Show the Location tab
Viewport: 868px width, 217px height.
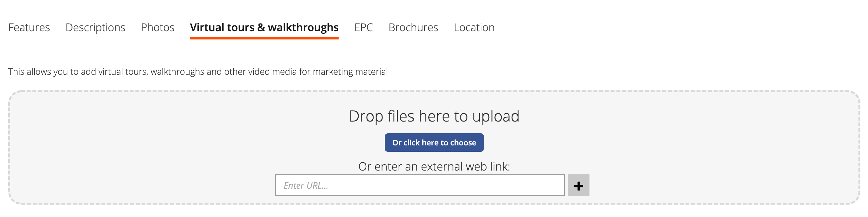click(x=474, y=27)
